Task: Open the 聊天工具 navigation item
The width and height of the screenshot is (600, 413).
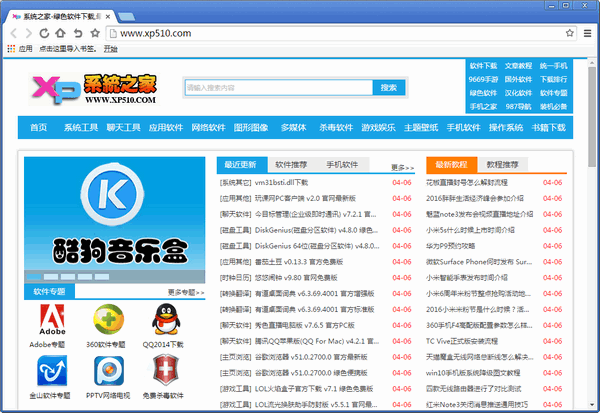Action: [x=124, y=127]
